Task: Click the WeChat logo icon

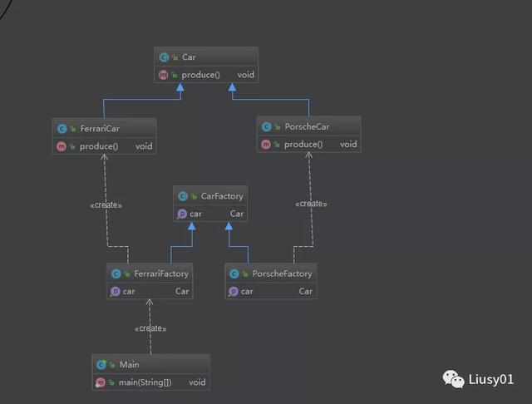Action: [x=454, y=379]
